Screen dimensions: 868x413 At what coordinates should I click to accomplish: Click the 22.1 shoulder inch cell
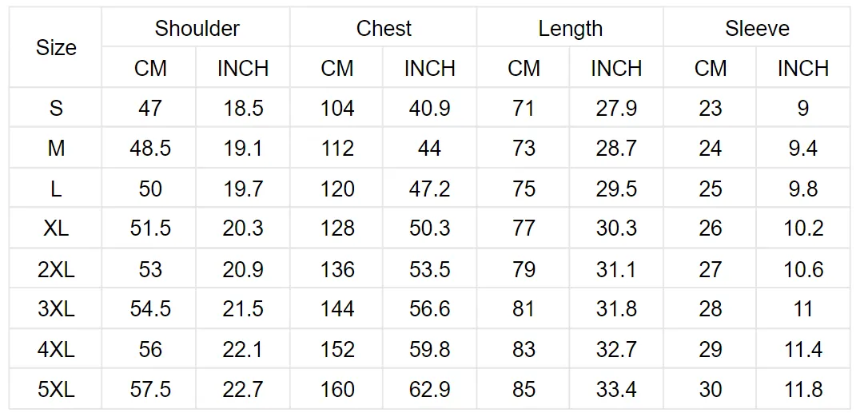click(x=243, y=349)
